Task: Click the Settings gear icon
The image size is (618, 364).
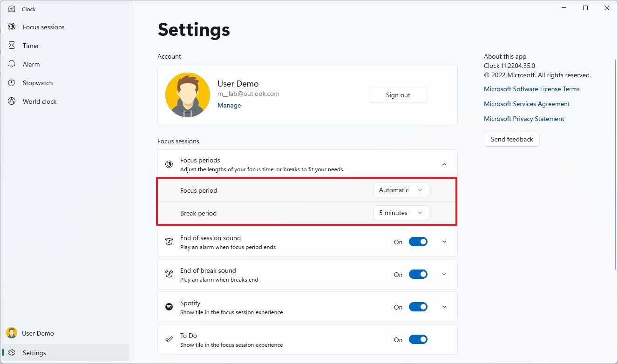Action: [12, 353]
